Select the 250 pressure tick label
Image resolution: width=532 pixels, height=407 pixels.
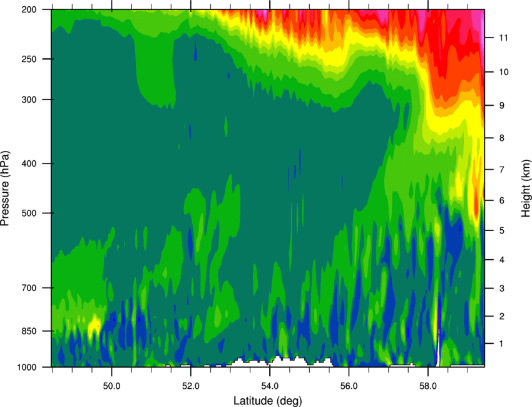pyautogui.click(x=29, y=59)
